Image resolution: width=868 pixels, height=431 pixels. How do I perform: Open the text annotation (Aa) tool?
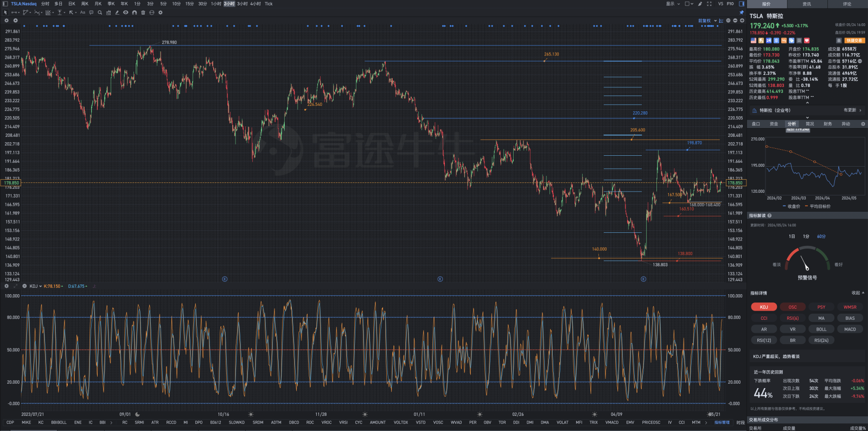coord(82,12)
